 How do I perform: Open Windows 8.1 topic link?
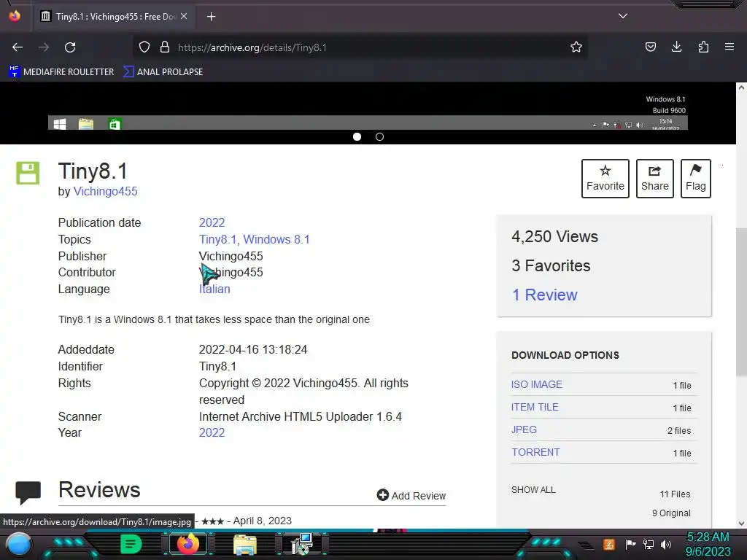[x=276, y=239]
